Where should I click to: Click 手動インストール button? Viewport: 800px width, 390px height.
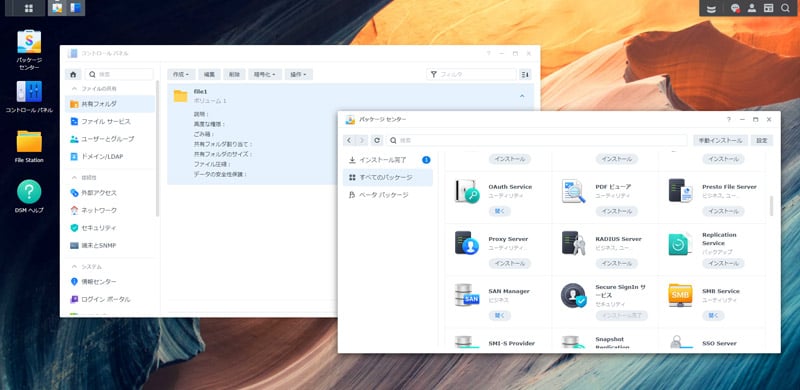[x=720, y=140]
